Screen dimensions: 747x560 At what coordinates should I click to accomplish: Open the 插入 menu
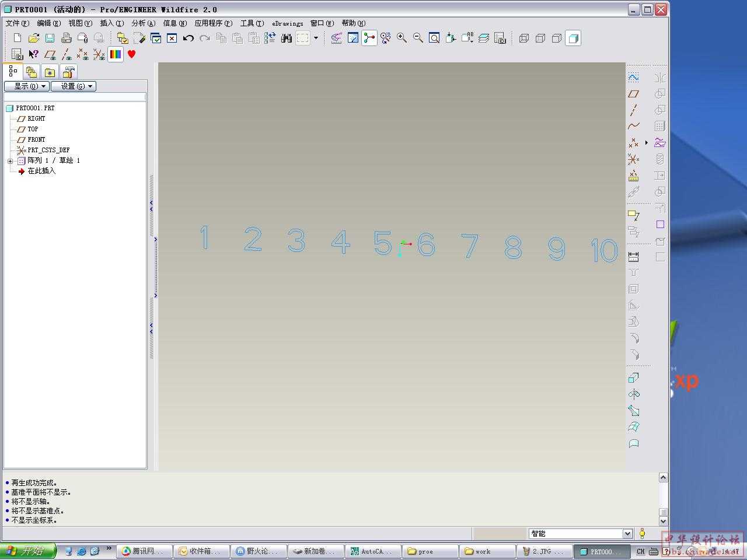coord(111,23)
